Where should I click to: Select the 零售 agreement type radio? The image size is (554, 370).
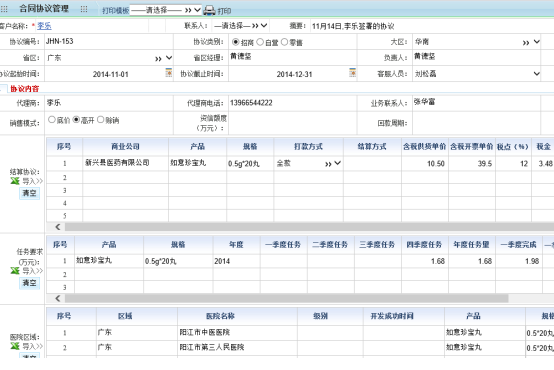(284, 42)
